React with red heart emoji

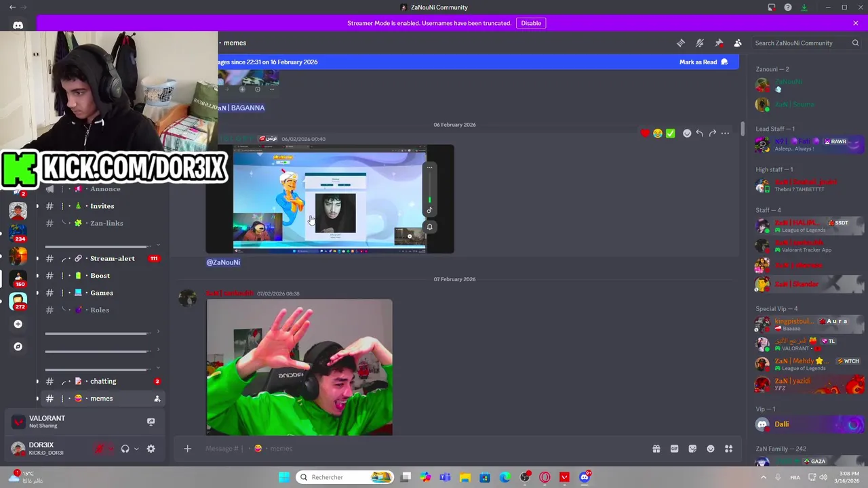coord(645,134)
